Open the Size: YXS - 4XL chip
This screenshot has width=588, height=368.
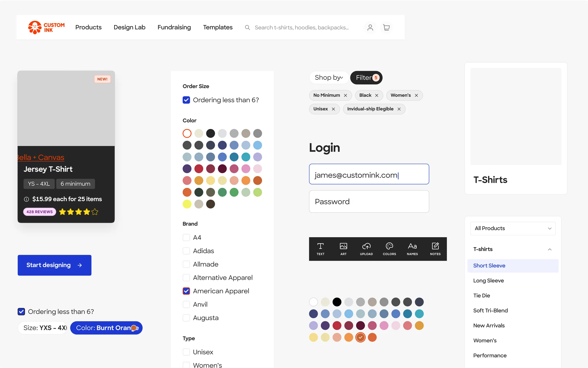tap(43, 328)
